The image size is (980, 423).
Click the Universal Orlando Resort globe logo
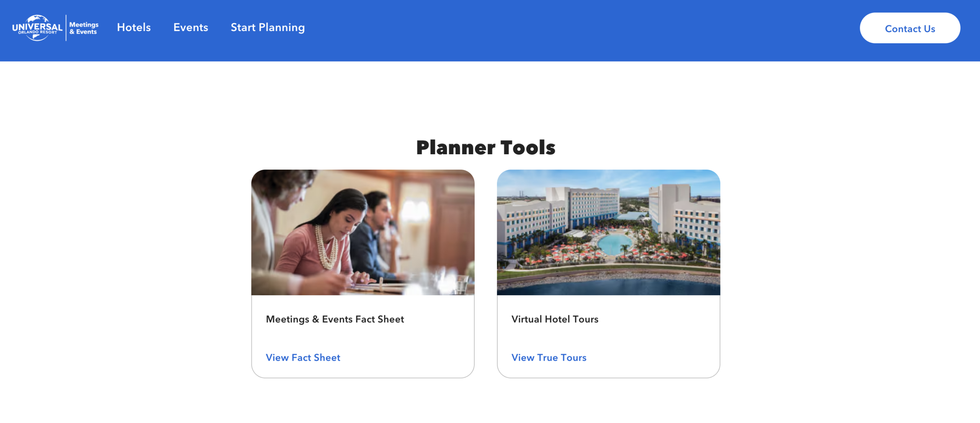tap(37, 28)
